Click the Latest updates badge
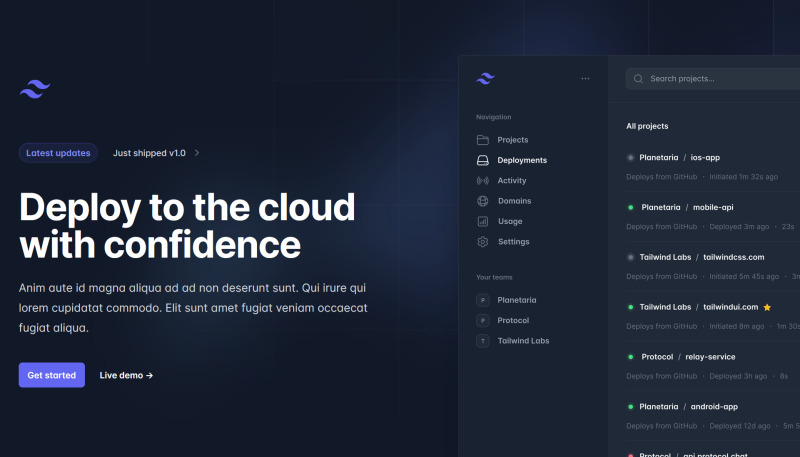The image size is (800, 457). [x=58, y=153]
